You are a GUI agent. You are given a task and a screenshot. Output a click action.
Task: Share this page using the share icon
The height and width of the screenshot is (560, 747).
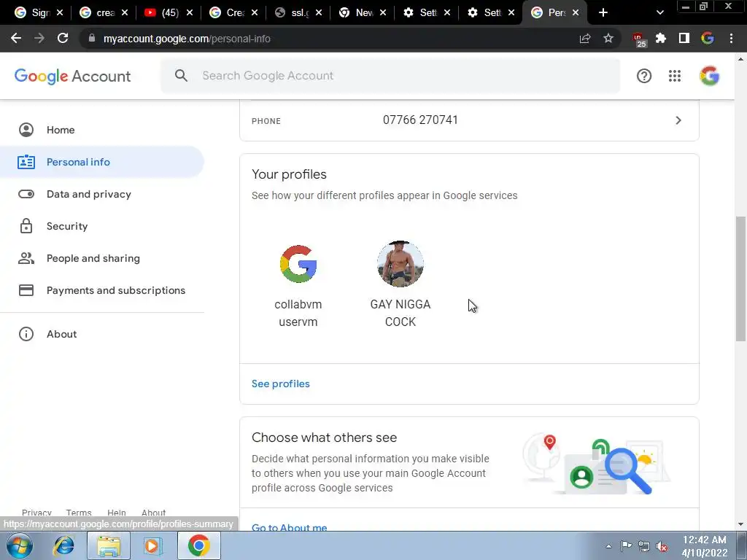click(x=585, y=39)
